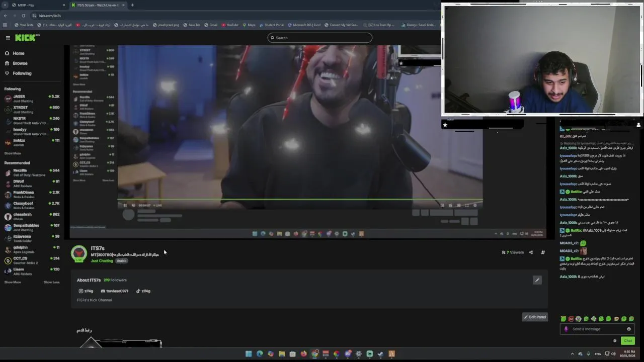Open CCT_CS recommended channel
644x362 pixels.
(32, 260)
